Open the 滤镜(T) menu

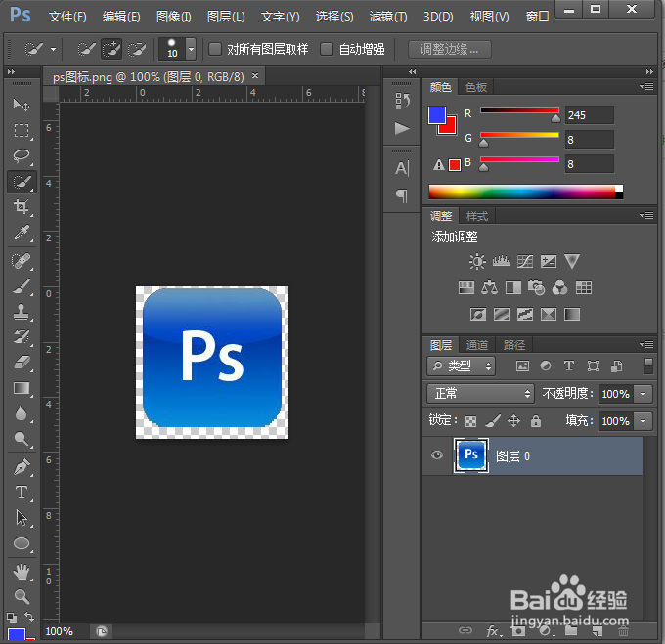pos(388,17)
